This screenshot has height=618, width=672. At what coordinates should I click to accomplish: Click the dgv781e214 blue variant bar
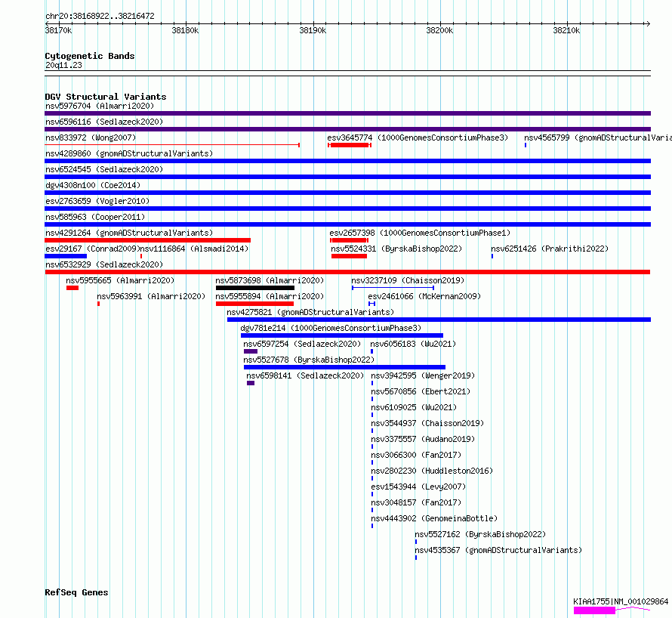[x=342, y=335]
